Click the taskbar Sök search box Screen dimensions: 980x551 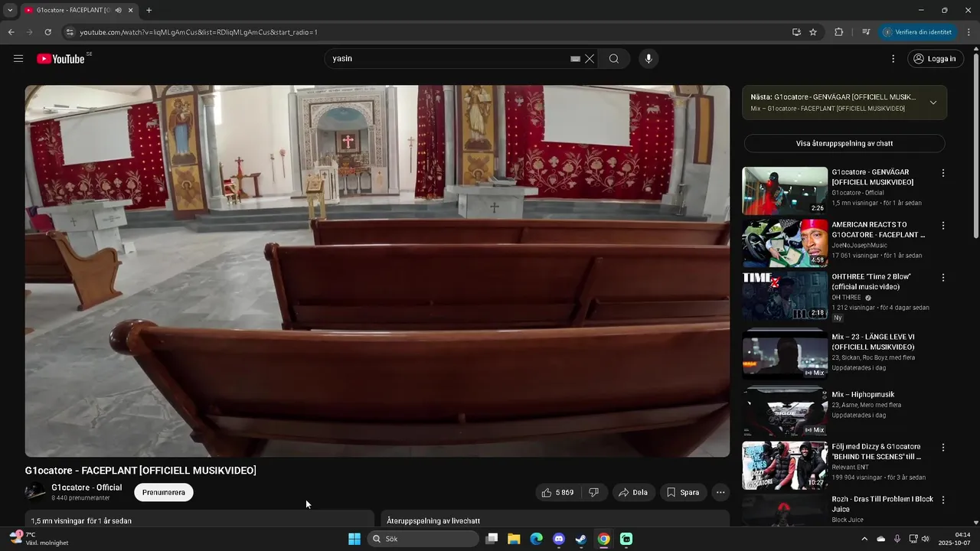coord(423,539)
